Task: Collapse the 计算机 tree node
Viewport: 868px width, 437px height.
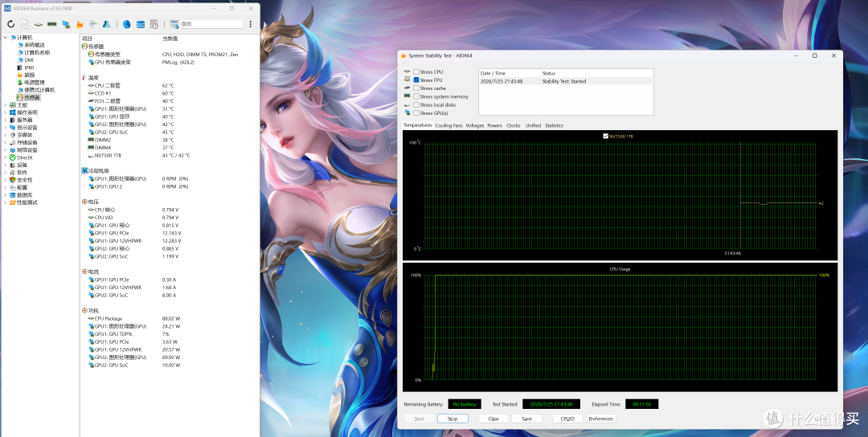Action: [6, 38]
